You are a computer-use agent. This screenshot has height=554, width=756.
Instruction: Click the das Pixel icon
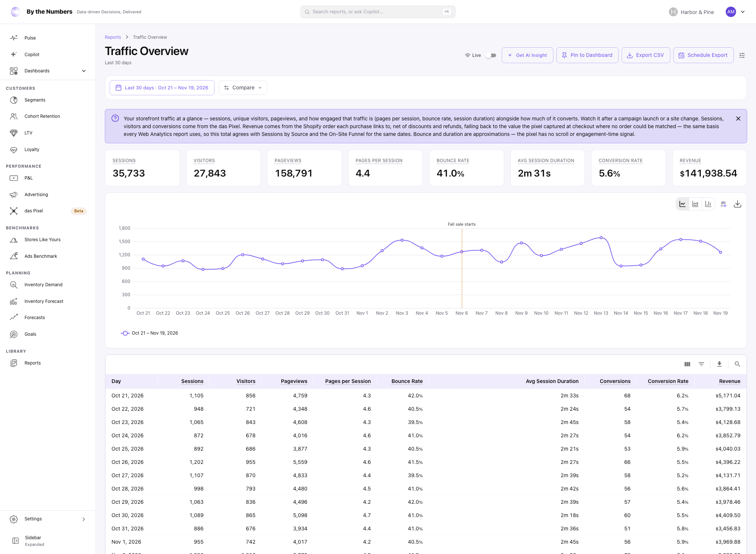pyautogui.click(x=14, y=211)
